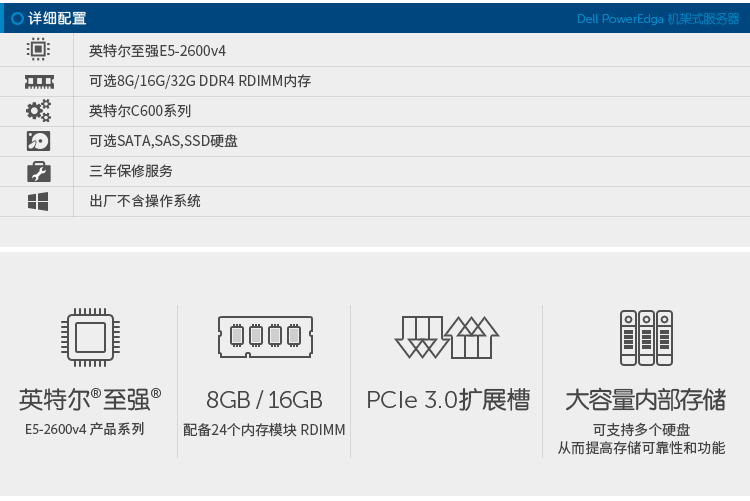Click the large RAM icon above 8GB / 16GB

point(265,336)
